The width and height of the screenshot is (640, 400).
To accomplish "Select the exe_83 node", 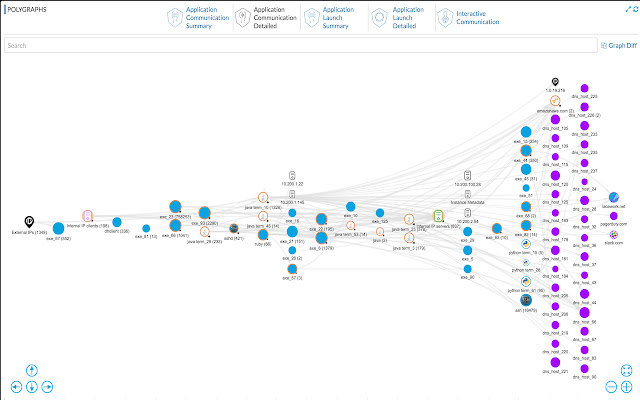I will 497,228.
